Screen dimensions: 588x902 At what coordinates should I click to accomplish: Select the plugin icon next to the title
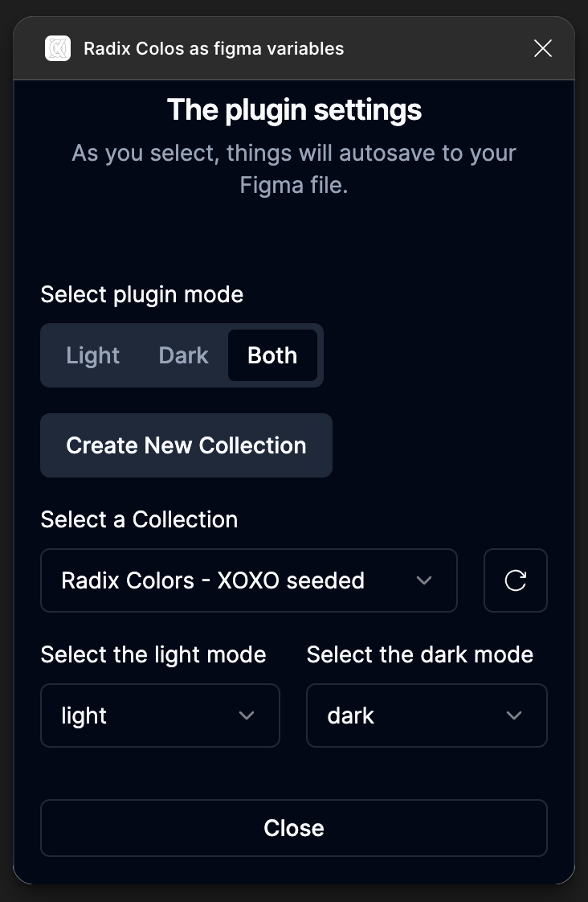coord(57,48)
